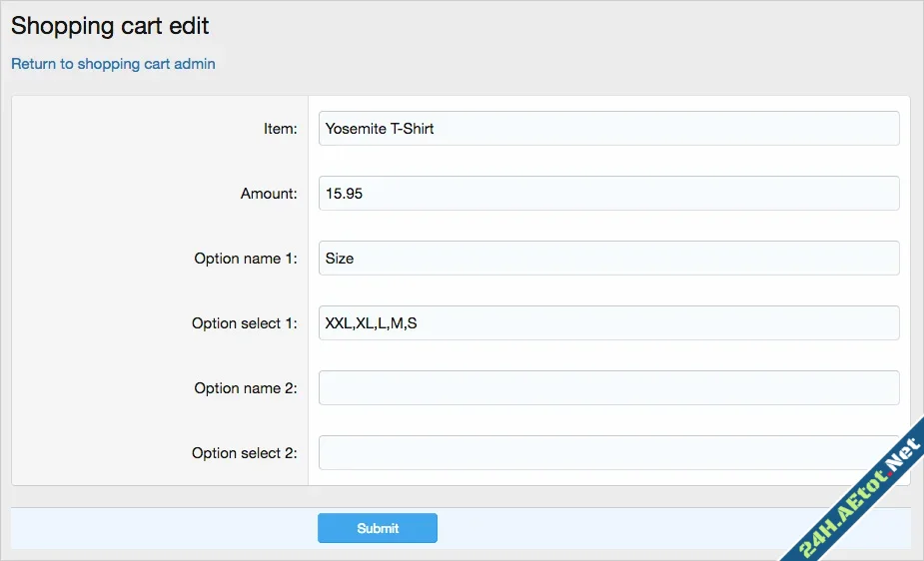924x561 pixels.
Task: Click the Shopping cart edit heading
Action: pos(110,26)
